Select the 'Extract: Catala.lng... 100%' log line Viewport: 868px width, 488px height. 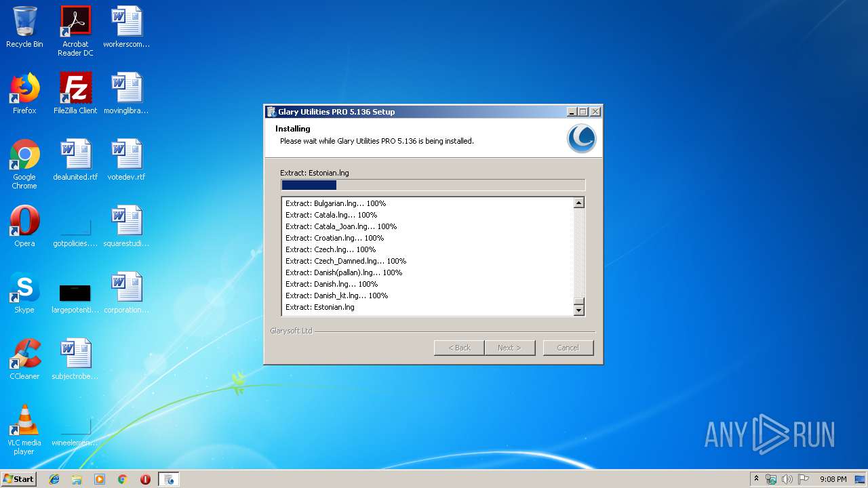(x=331, y=215)
